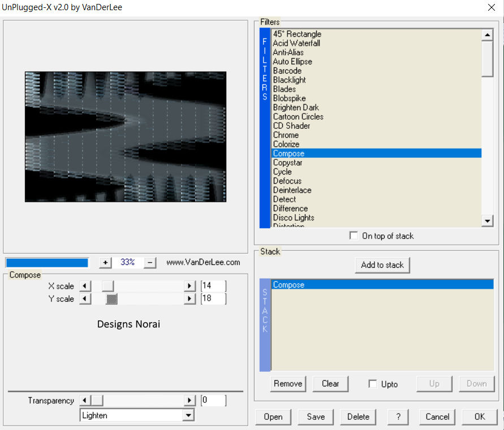Click the zoom in plus button
Viewport: 504px width, 430px height.
[x=105, y=263]
